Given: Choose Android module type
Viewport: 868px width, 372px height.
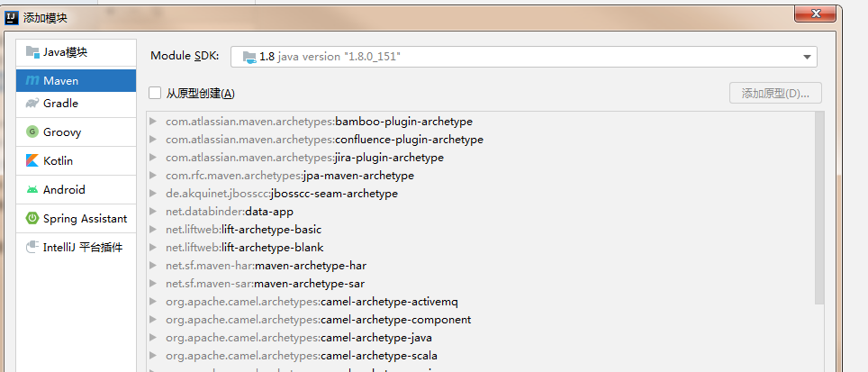Looking at the screenshot, I should [77, 190].
